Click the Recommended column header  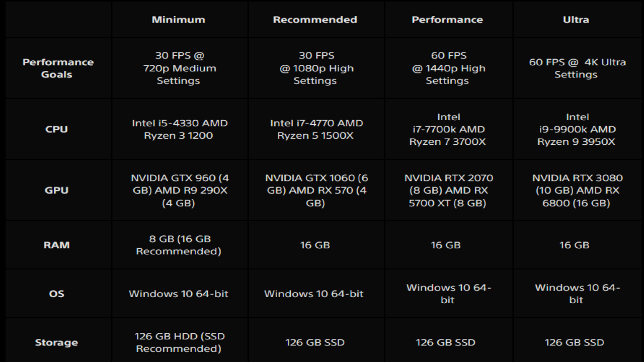pyautogui.click(x=315, y=20)
